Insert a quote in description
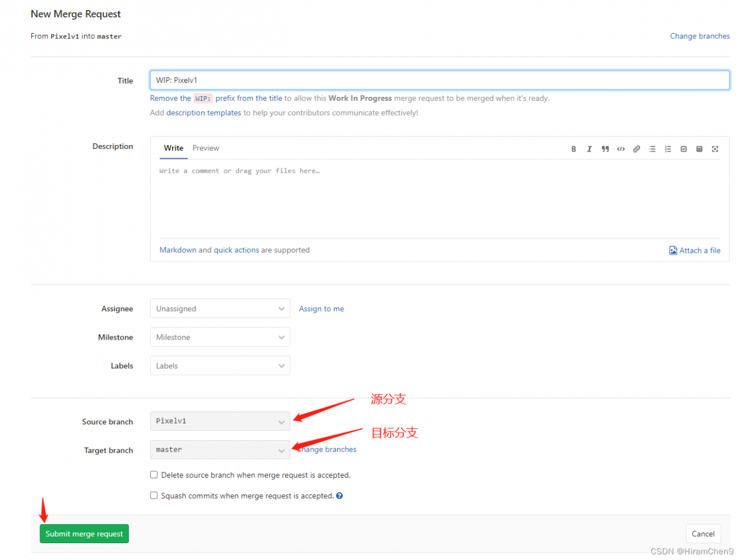 click(605, 149)
